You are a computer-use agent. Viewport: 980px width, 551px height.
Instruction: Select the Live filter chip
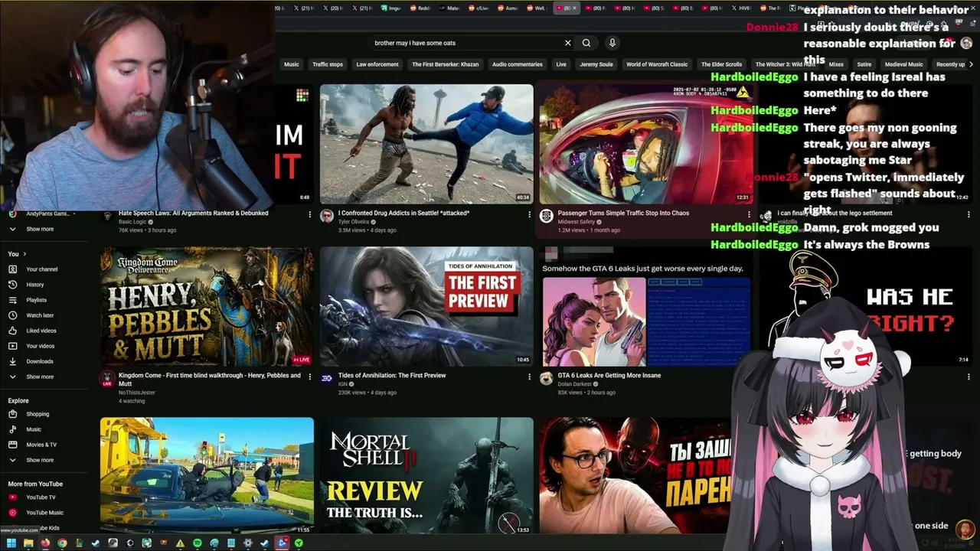point(561,64)
